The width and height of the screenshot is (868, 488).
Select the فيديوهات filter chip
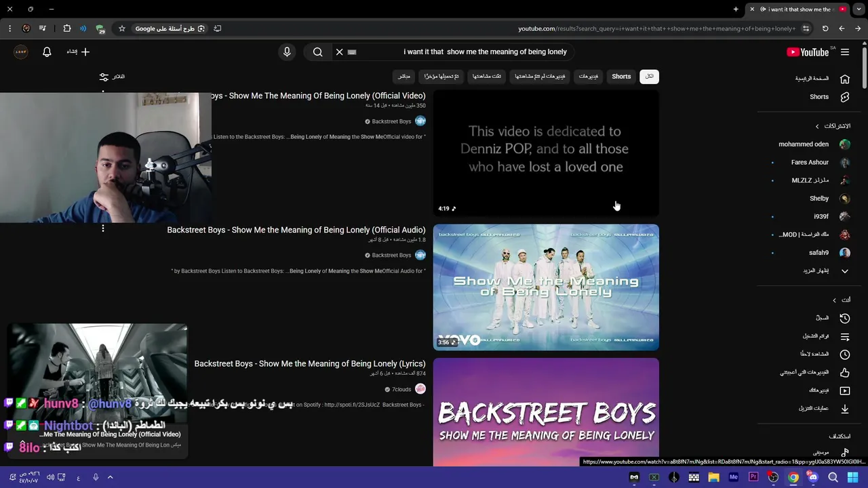(x=589, y=77)
